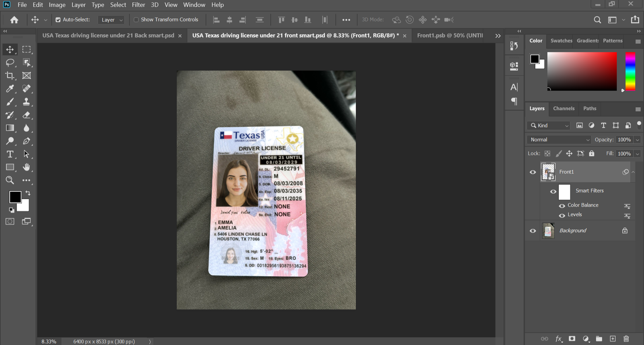Screen dimensions: 644x345
Task: Delete layer with trash icon
Action: click(x=626, y=339)
